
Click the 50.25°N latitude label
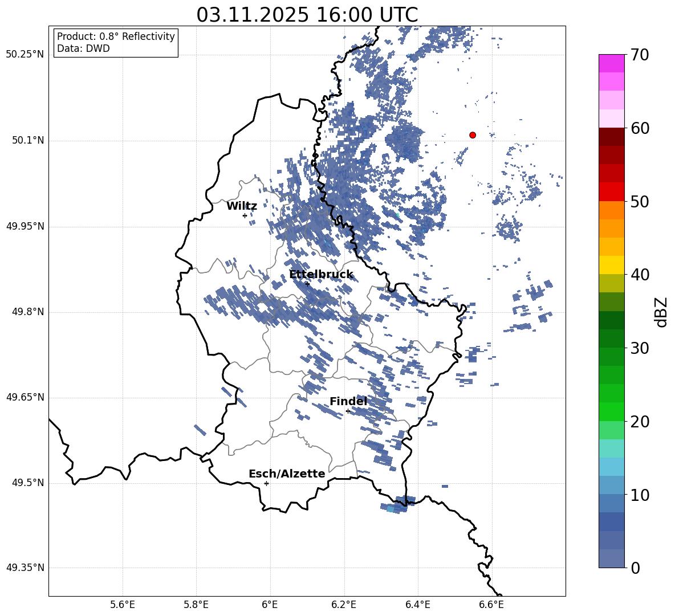pos(25,55)
